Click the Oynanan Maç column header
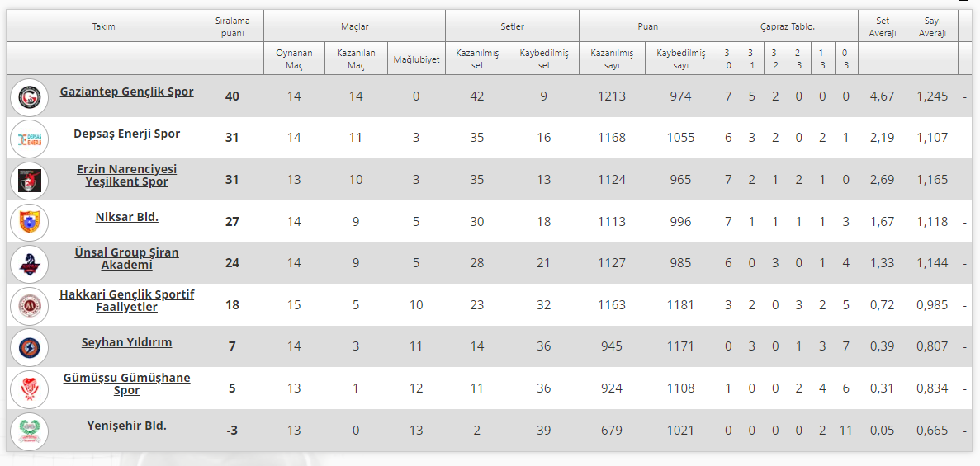This screenshot has width=980, height=466. (x=294, y=59)
